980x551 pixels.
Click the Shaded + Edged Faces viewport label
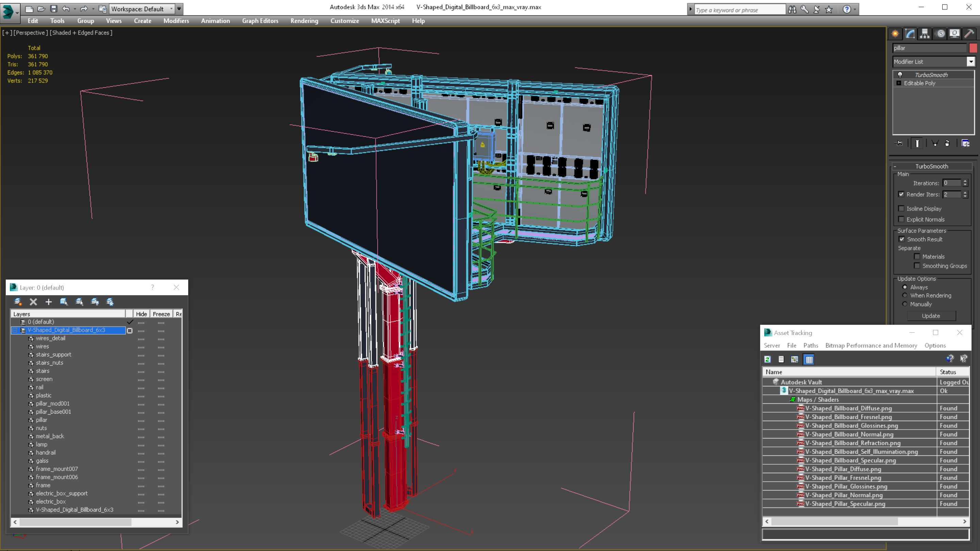(x=81, y=33)
